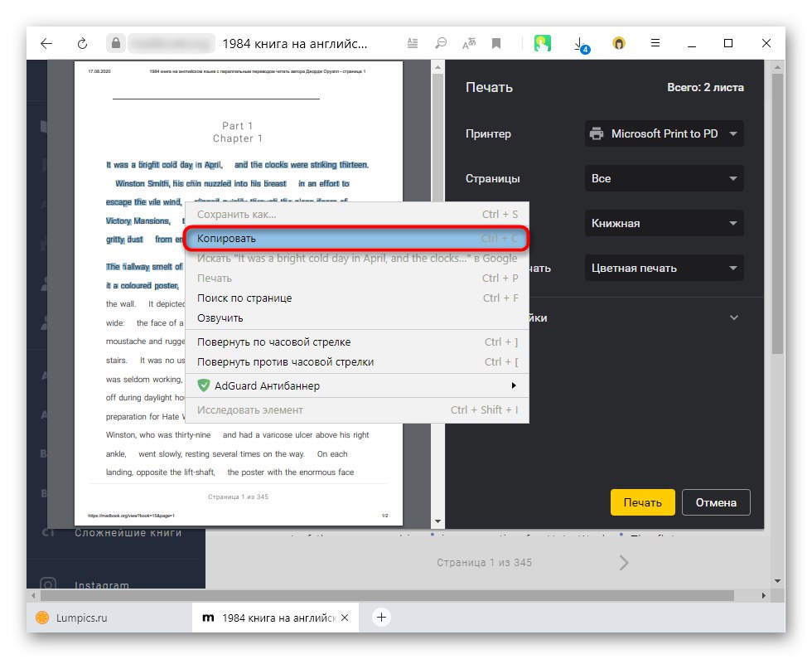Select Искать in Google menu entry
This screenshot has width=812, height=659.
357,259
